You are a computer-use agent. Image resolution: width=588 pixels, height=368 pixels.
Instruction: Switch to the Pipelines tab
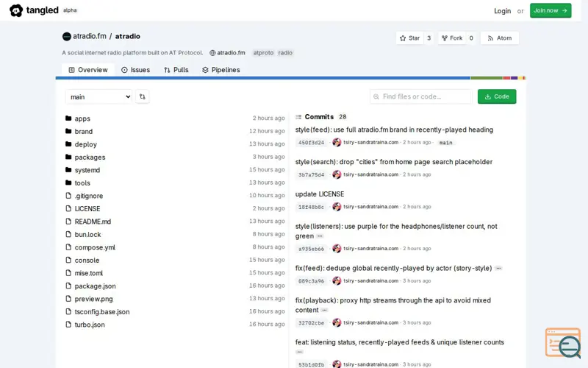pyautogui.click(x=221, y=70)
